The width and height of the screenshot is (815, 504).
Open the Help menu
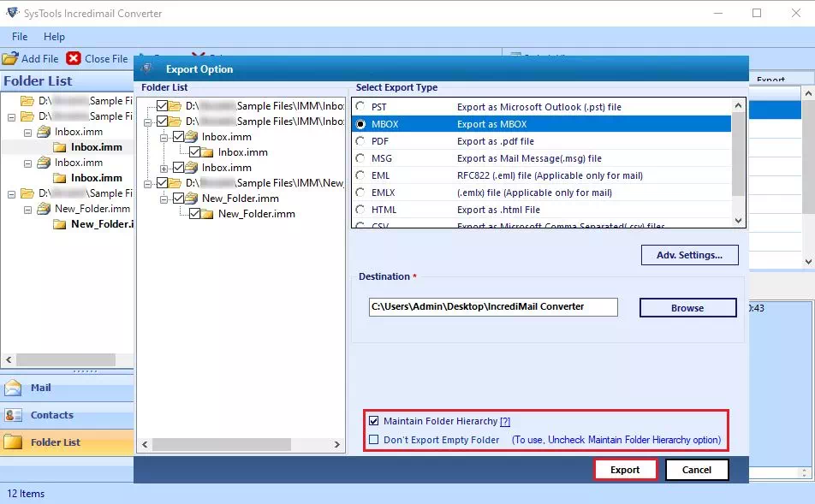(54, 37)
